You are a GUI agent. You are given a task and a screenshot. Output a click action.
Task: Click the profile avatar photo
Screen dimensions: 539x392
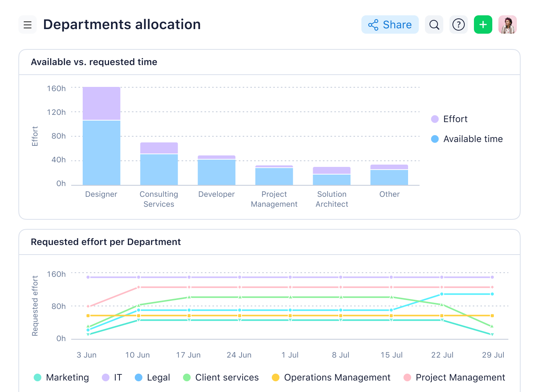pyautogui.click(x=508, y=24)
